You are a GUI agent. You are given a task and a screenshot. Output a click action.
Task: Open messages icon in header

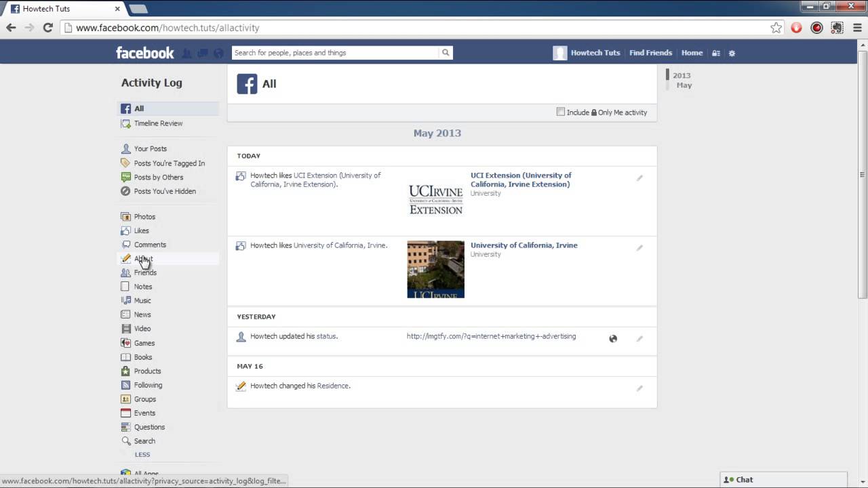[x=203, y=53]
